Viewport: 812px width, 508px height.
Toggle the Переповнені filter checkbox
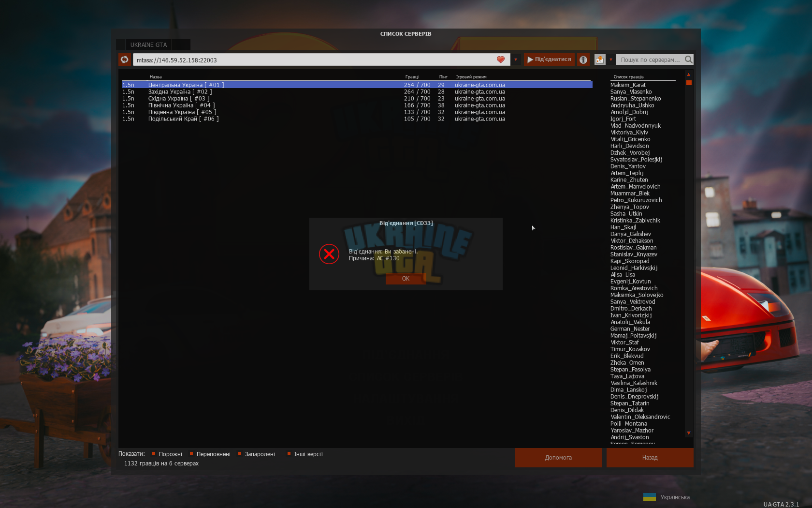point(191,454)
